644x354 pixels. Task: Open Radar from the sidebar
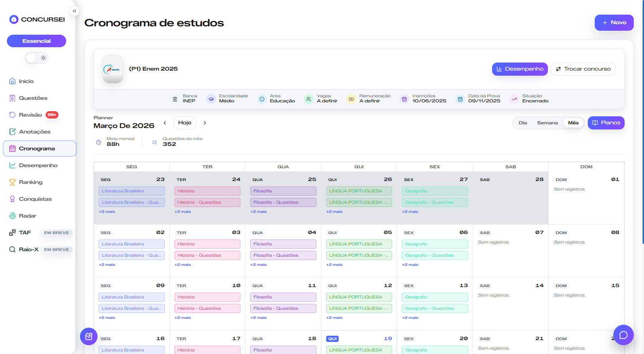27,216
